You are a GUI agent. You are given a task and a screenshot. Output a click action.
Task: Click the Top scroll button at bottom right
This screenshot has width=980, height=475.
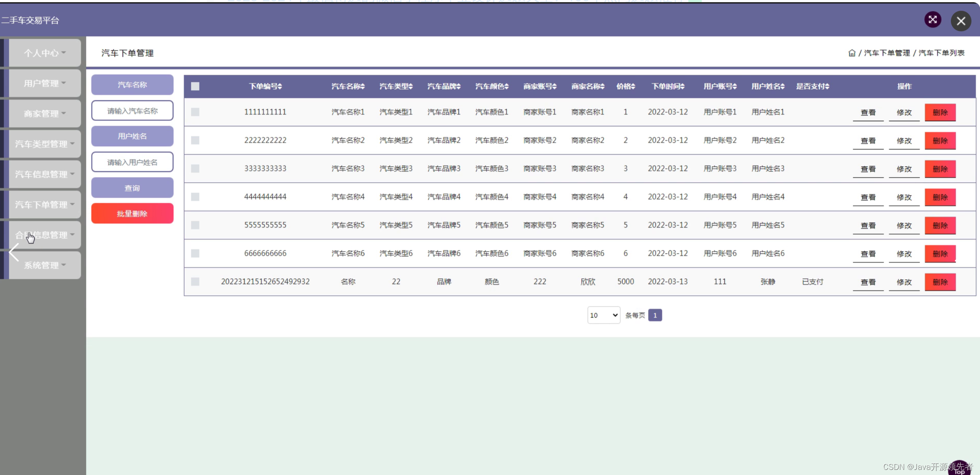[959, 469]
